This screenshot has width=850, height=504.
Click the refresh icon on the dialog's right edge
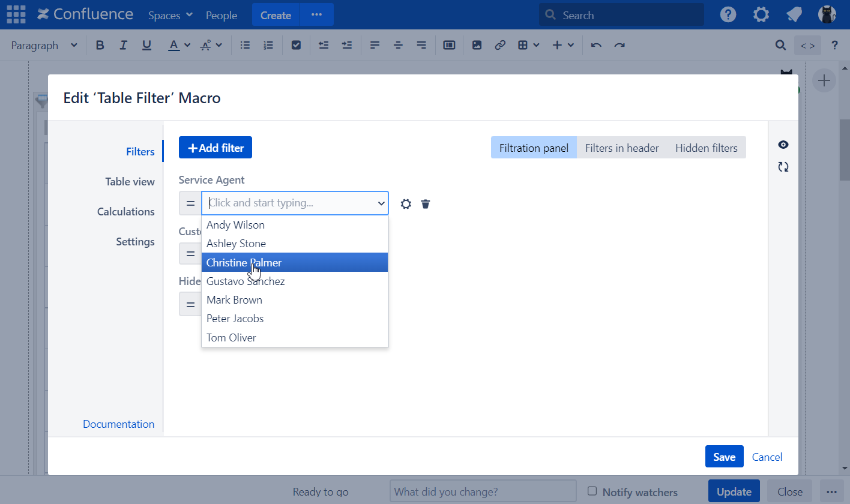[x=783, y=167]
